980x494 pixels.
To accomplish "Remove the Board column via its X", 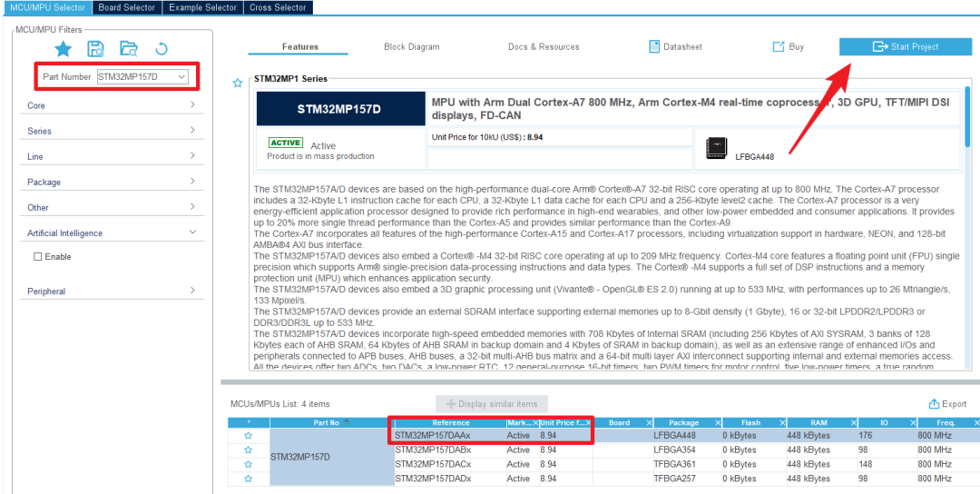I will (x=648, y=423).
